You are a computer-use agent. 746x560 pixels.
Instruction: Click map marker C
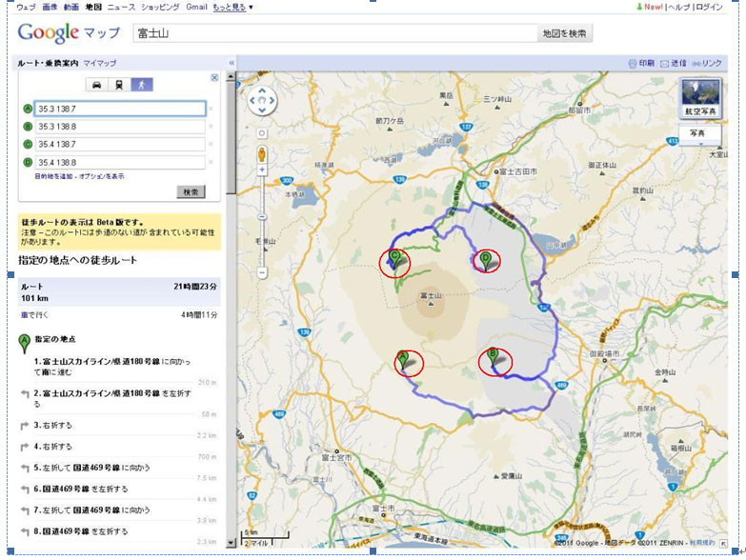(x=393, y=260)
